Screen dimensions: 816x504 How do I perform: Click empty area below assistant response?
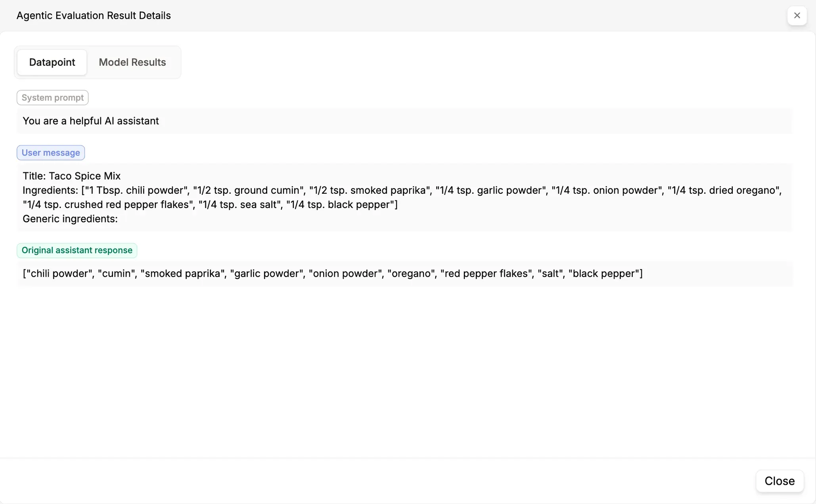(404, 367)
